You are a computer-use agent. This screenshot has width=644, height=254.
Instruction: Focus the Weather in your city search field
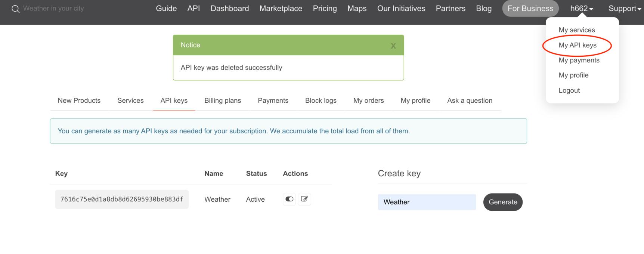(x=53, y=8)
